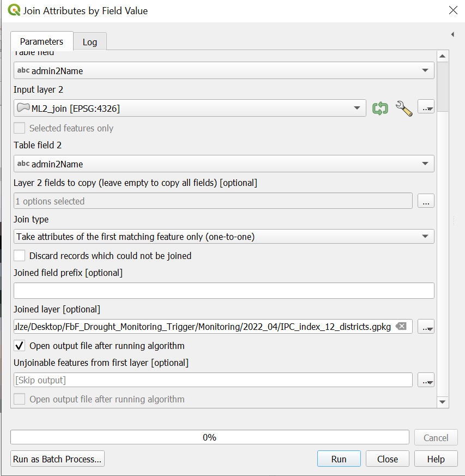Uncheck Open output file after running algorithm
The height and width of the screenshot is (476, 465).
[20, 346]
